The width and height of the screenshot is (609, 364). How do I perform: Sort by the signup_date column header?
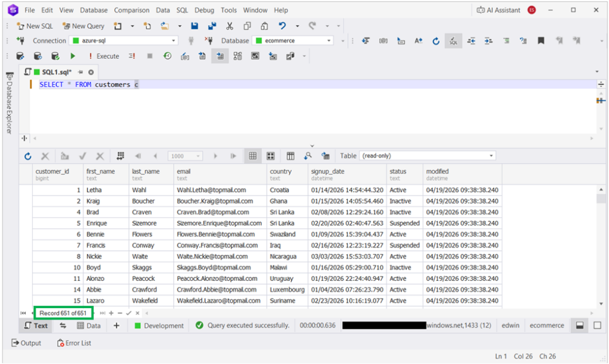347,174
